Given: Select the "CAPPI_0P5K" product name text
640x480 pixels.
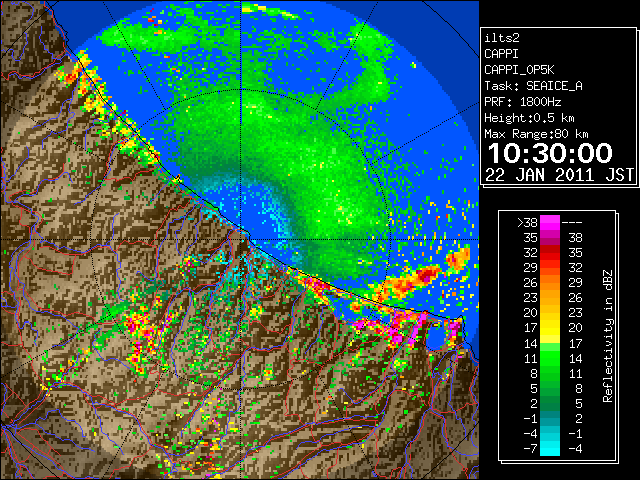Looking at the screenshot, I should (x=519, y=70).
